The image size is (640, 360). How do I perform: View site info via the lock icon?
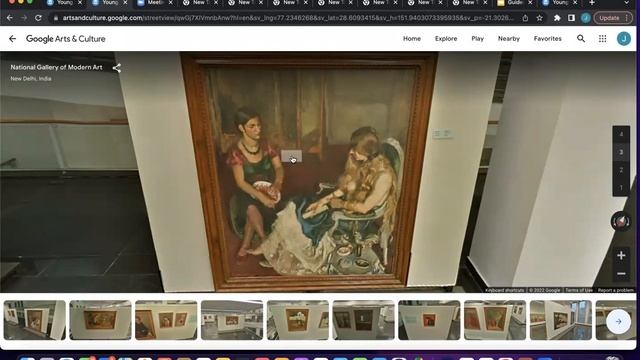(56, 18)
